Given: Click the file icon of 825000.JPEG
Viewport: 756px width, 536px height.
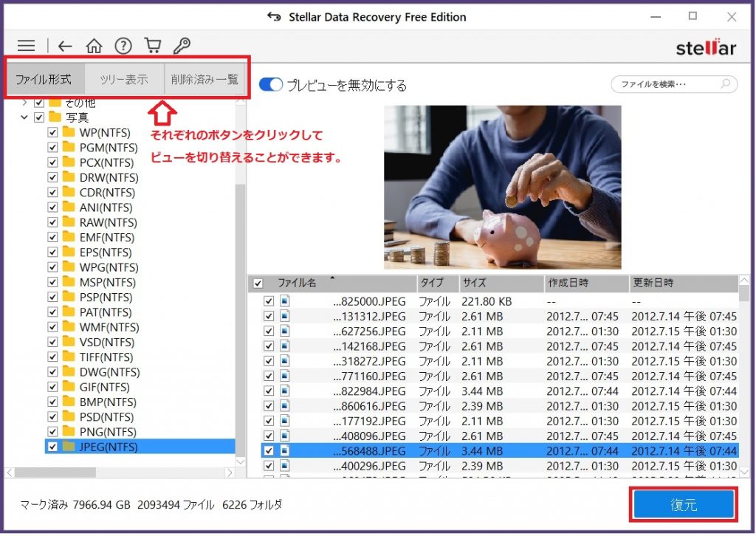Looking at the screenshot, I should click(x=285, y=301).
